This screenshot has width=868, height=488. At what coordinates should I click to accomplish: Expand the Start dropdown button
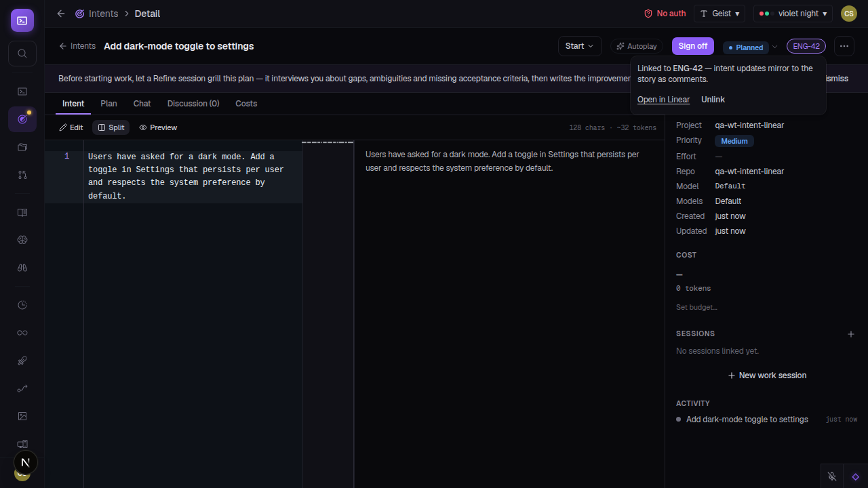coord(580,46)
